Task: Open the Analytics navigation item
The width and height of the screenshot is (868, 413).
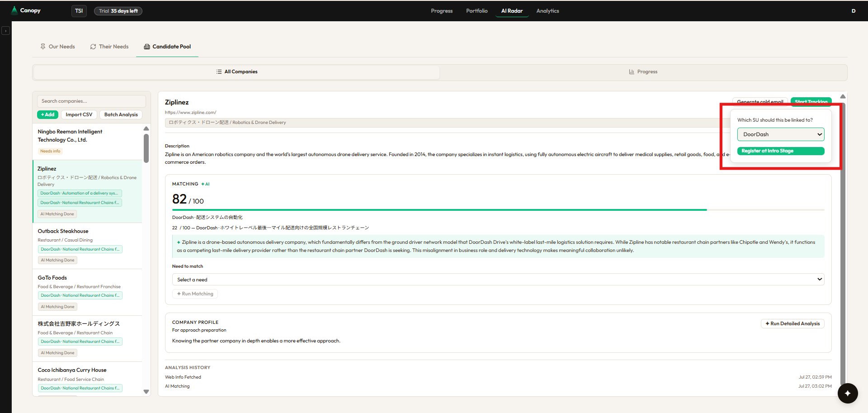Action: 547,11
